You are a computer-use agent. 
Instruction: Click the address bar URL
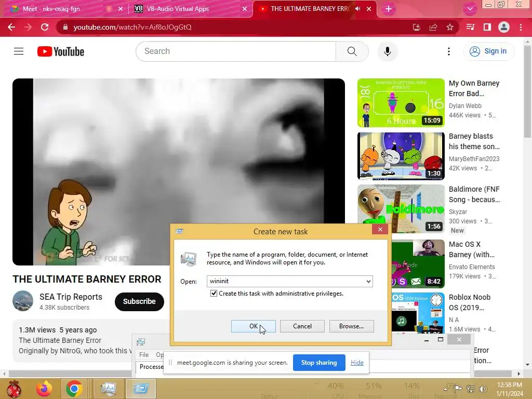(x=132, y=27)
